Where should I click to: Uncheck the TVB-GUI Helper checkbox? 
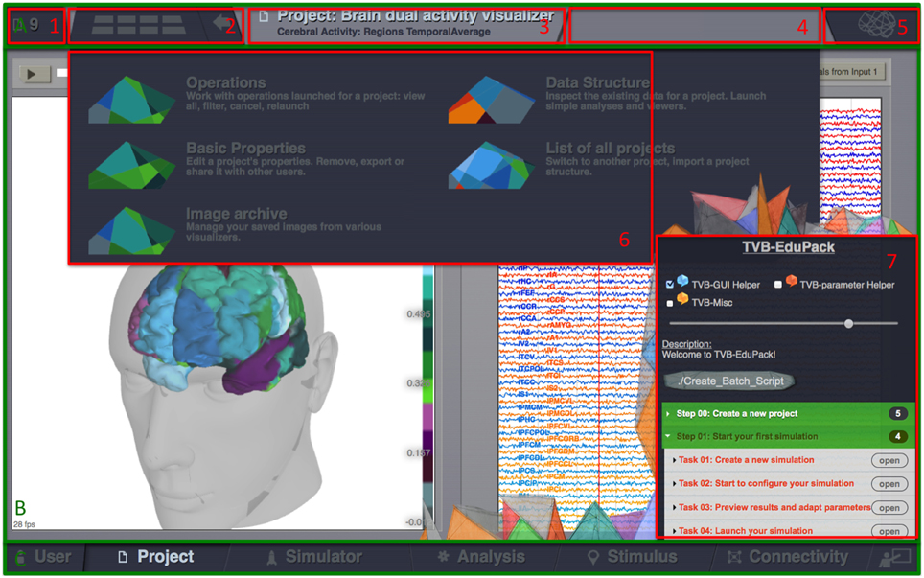coord(669,284)
